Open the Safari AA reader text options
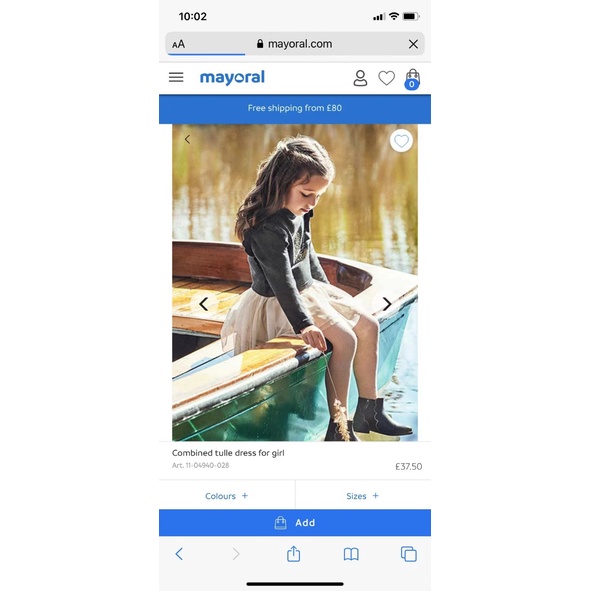This screenshot has width=591, height=591. (178, 44)
